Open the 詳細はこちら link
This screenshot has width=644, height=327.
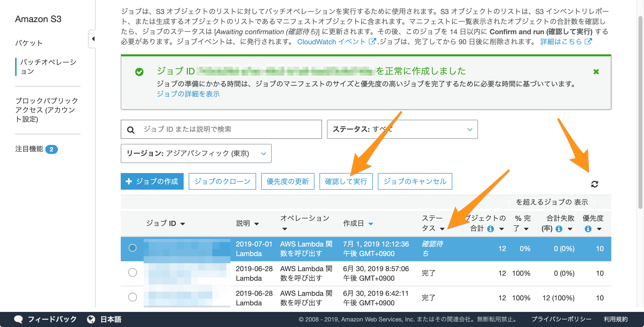[x=561, y=42]
